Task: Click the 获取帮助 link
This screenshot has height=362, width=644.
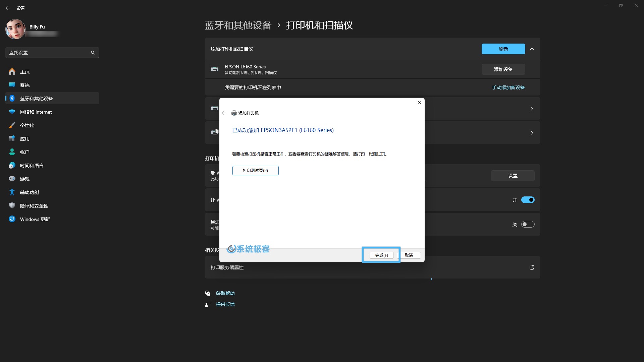Action: [x=225, y=293]
